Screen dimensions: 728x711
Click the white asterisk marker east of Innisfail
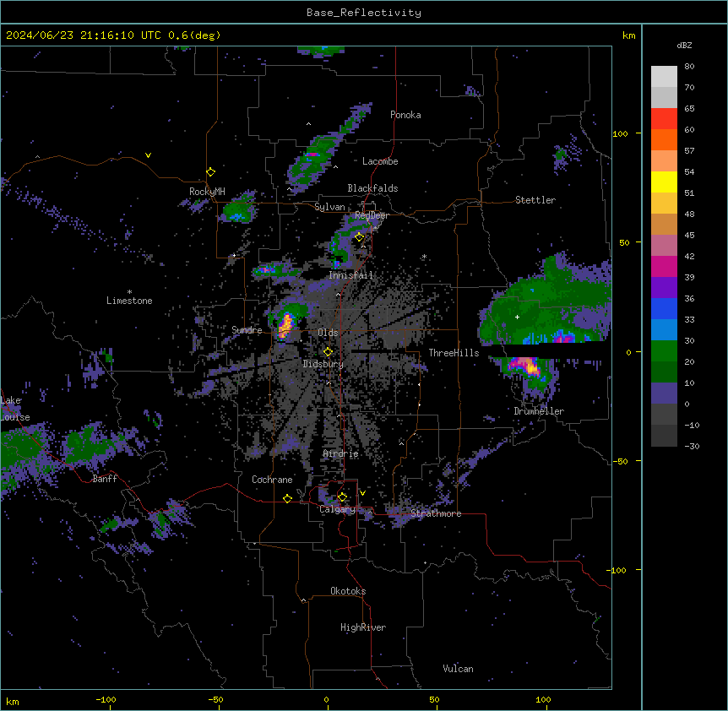424,257
